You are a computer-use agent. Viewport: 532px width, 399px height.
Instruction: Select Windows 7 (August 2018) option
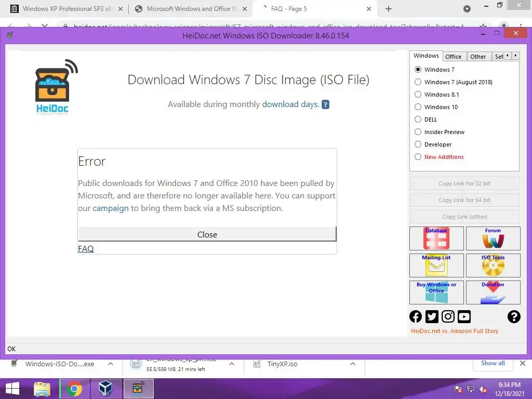(x=418, y=82)
